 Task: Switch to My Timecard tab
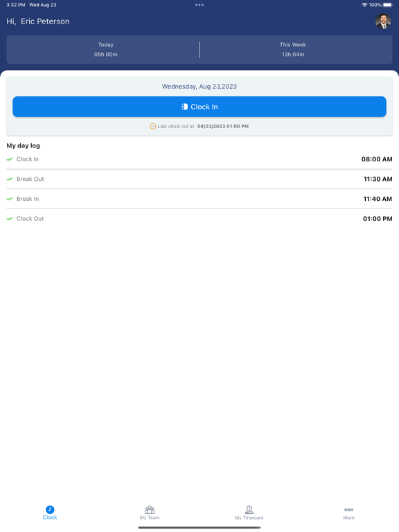(249, 513)
